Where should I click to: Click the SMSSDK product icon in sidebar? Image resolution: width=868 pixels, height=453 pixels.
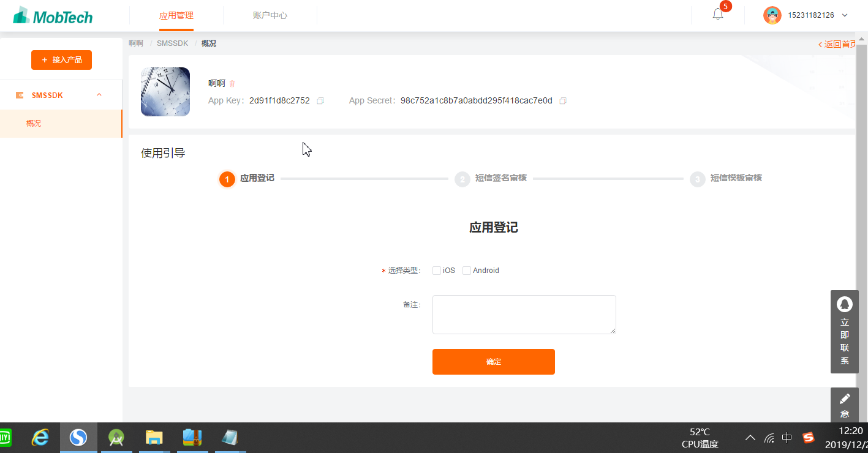click(19, 94)
